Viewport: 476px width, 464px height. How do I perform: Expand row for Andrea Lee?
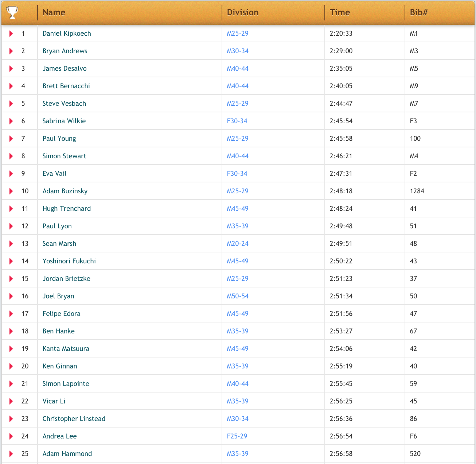pos(11,436)
